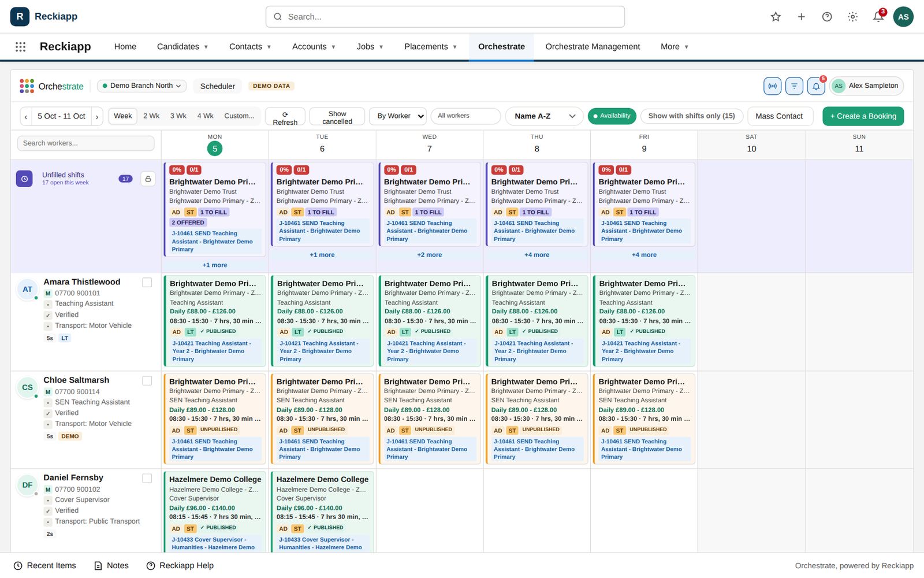The image size is (924, 578).
Task: Expand the More menu
Action: (675, 47)
